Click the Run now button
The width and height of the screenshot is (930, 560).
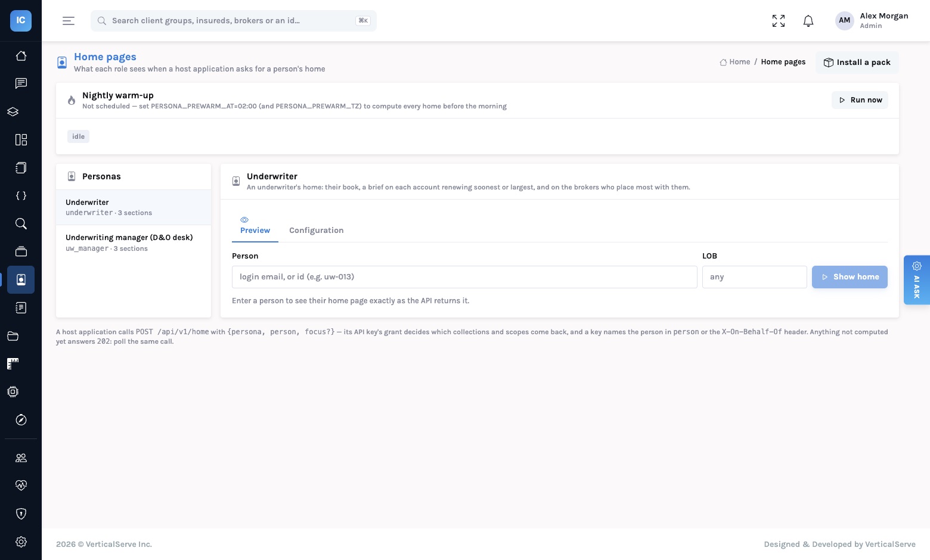[860, 100]
